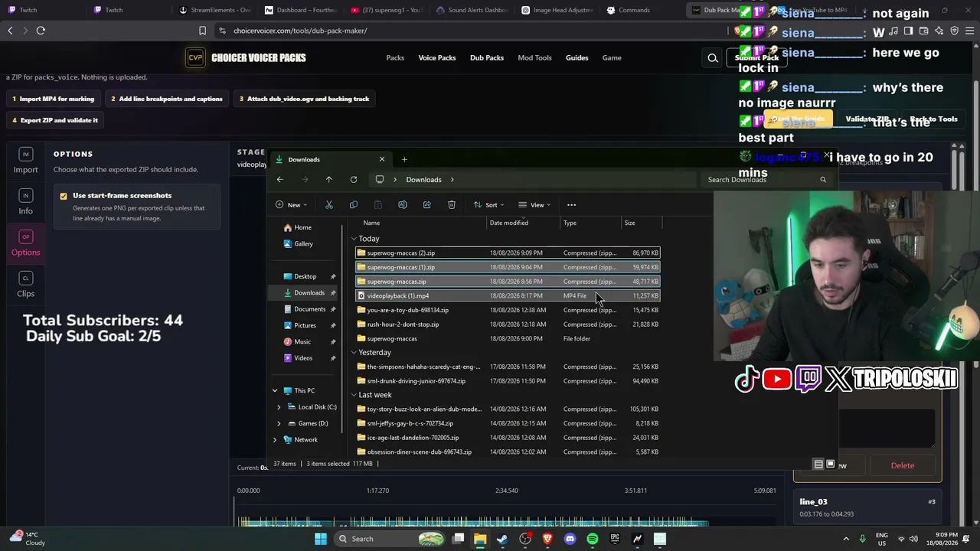Go back in File Explorer
The width and height of the screenshot is (980, 551).
pyautogui.click(x=280, y=180)
